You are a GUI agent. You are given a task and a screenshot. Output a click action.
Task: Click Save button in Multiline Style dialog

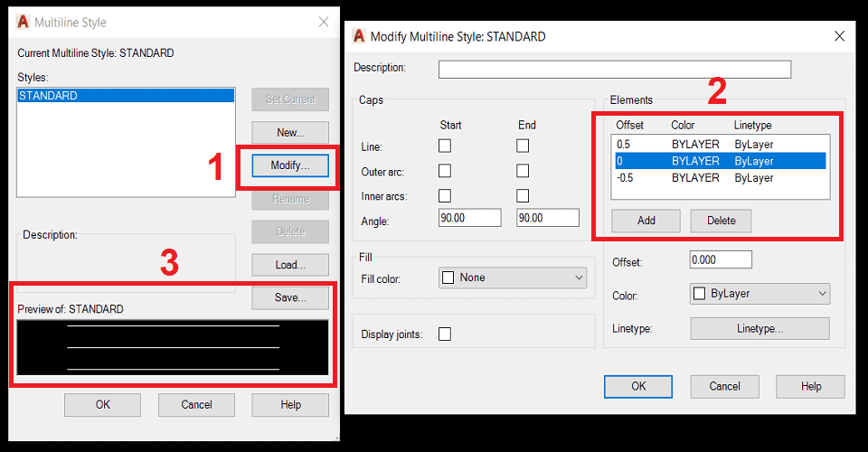tap(290, 297)
